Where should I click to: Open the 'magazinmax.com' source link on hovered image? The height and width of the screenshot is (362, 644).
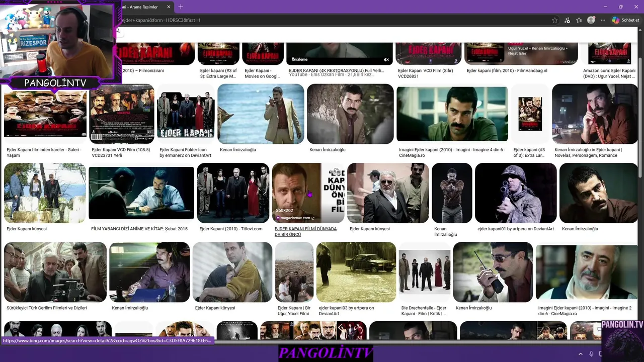pos(295,218)
